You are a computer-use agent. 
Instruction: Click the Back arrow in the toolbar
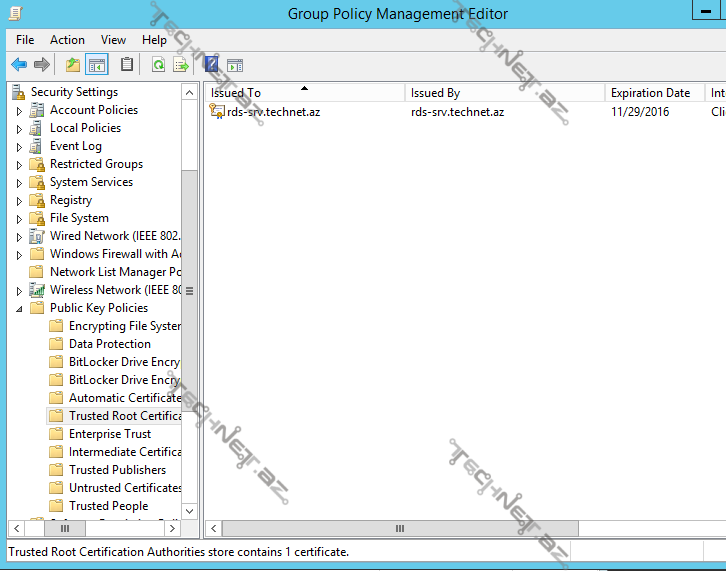pyautogui.click(x=18, y=65)
